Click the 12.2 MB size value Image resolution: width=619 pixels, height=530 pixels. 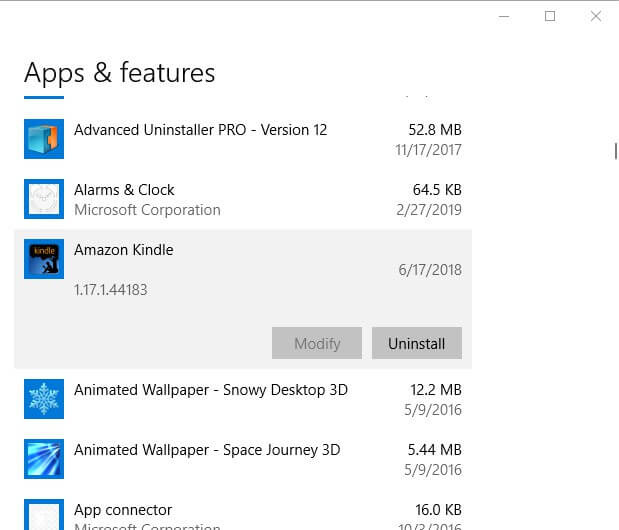(x=436, y=390)
